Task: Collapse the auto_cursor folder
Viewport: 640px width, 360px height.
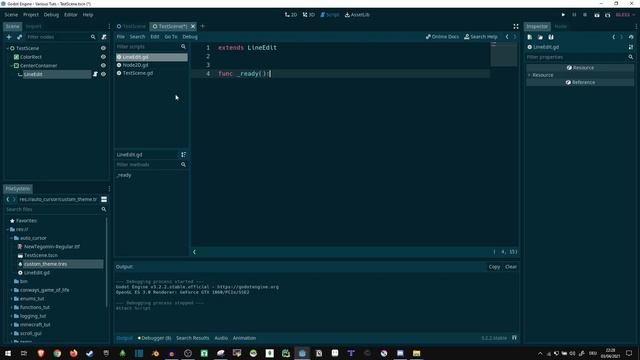Action: pyautogui.click(x=11, y=238)
